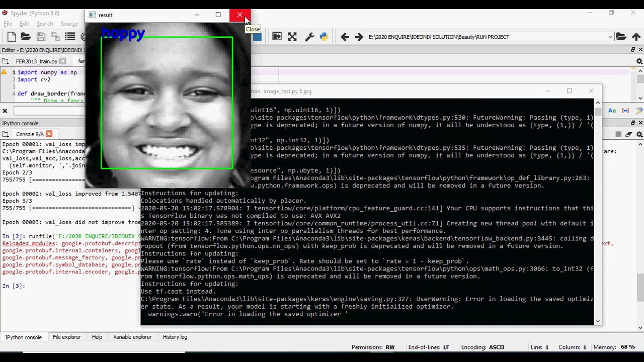Image resolution: width=644 pixels, height=362 pixels.
Task: Toggle fullscreen mode icon
Action: 292,37
